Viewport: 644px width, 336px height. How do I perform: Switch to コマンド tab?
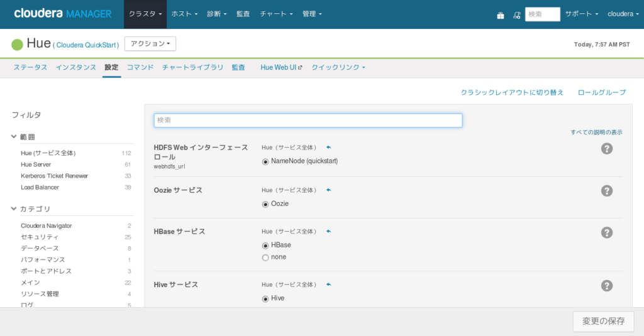(140, 67)
